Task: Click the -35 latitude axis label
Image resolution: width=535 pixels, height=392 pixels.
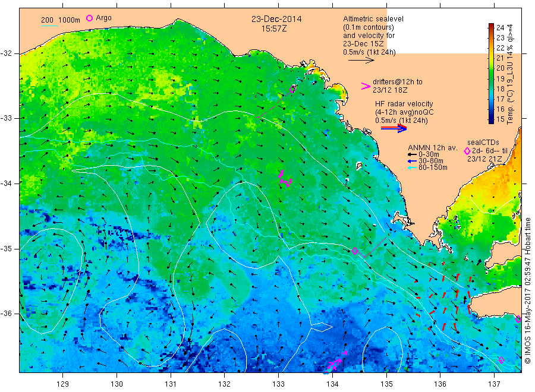Action: tap(6, 249)
